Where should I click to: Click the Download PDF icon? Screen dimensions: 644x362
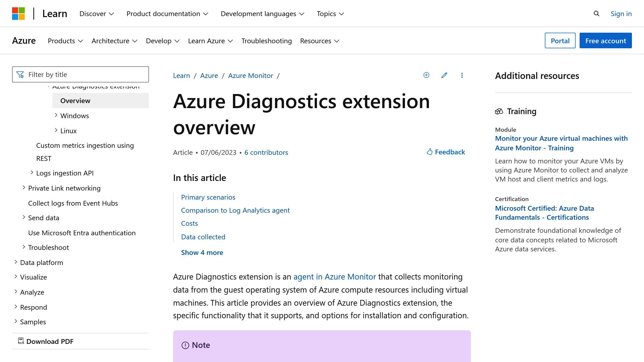click(21, 341)
